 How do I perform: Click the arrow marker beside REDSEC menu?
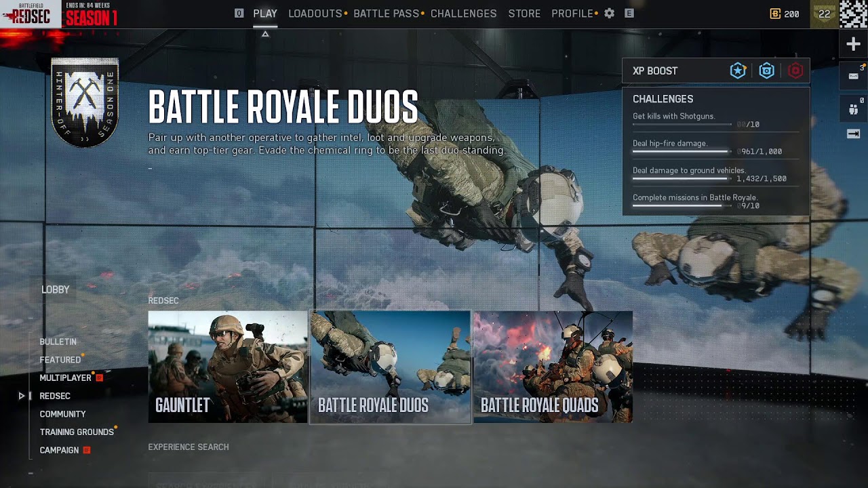[x=22, y=396]
